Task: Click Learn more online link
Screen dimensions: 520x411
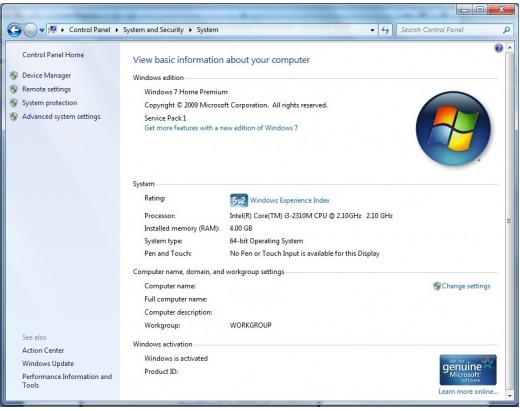Action: point(468,391)
